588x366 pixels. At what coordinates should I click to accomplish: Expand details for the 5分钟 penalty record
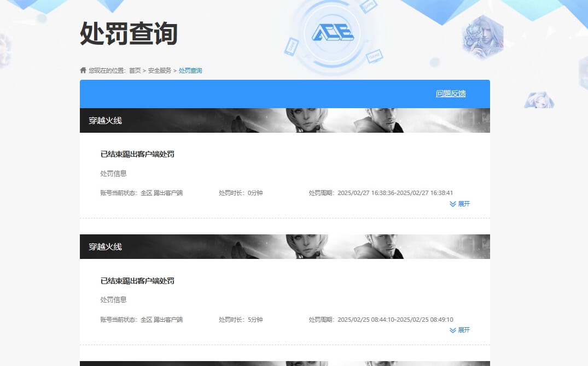(460, 330)
